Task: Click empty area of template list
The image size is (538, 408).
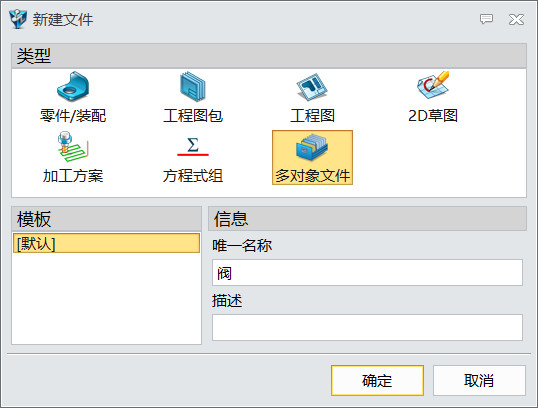Action: tap(106, 299)
